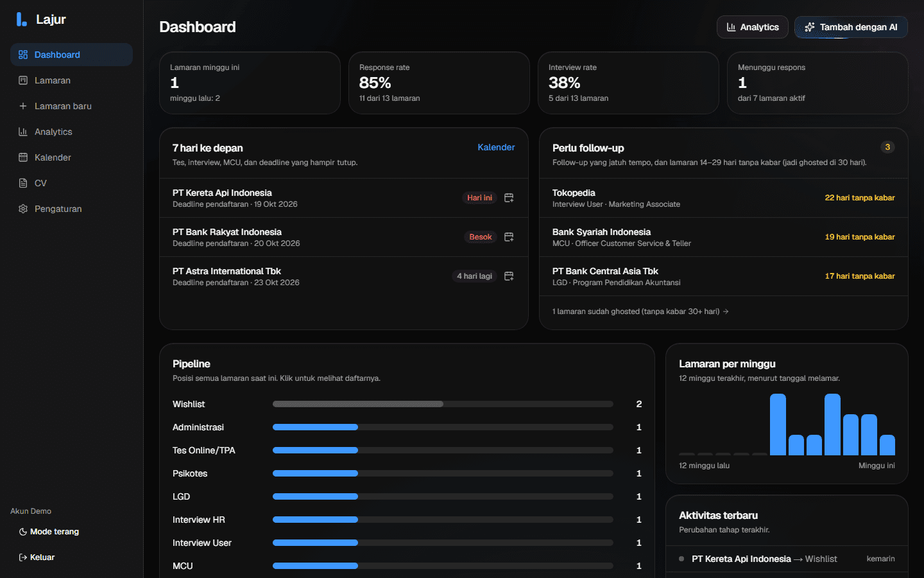Select Lamaran baru in the sidebar
This screenshot has height=578, width=924.
point(71,106)
